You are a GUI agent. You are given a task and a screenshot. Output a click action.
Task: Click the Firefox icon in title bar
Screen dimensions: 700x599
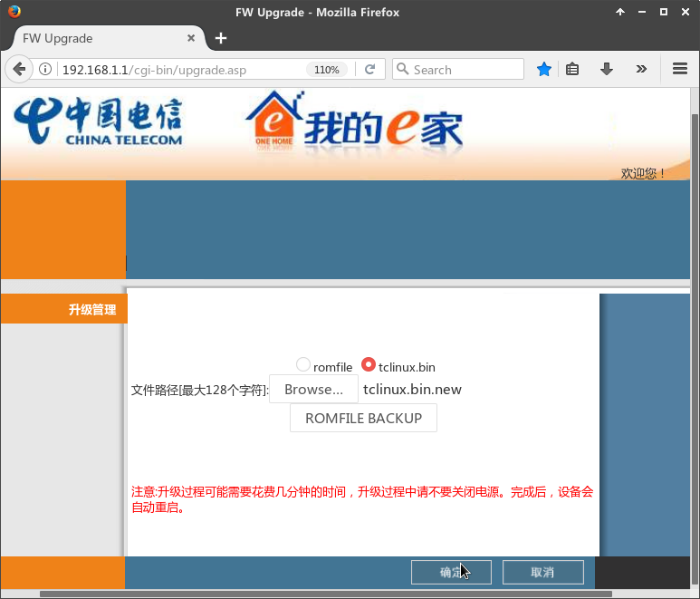[x=14, y=11]
